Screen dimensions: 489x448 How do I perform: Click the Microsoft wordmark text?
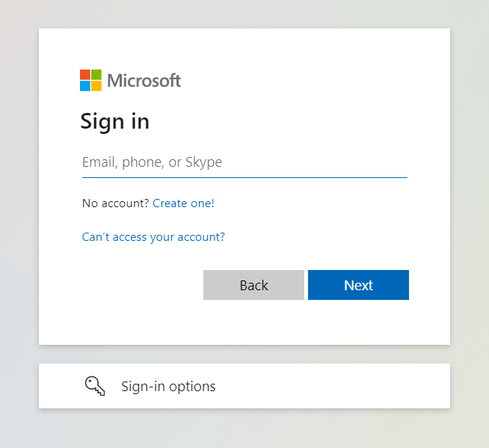[x=144, y=80]
